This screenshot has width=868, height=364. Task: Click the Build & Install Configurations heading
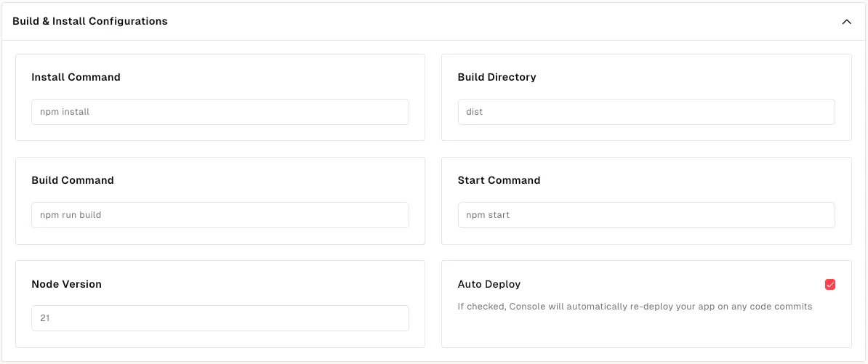[90, 22]
